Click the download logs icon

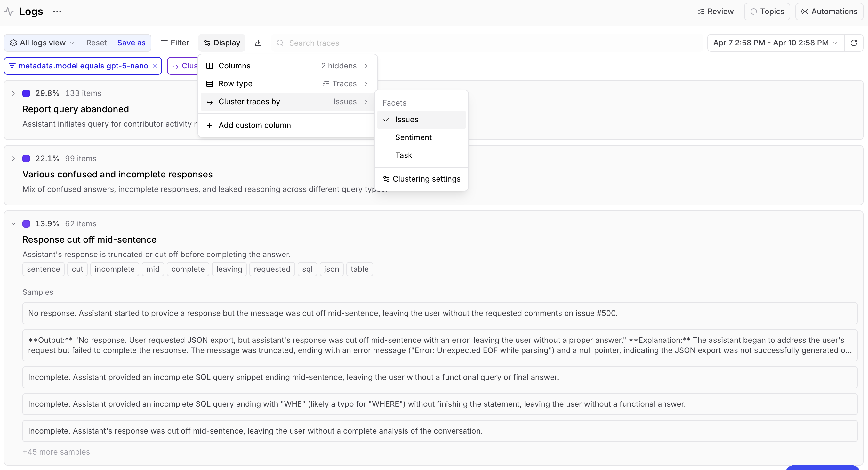click(x=258, y=43)
